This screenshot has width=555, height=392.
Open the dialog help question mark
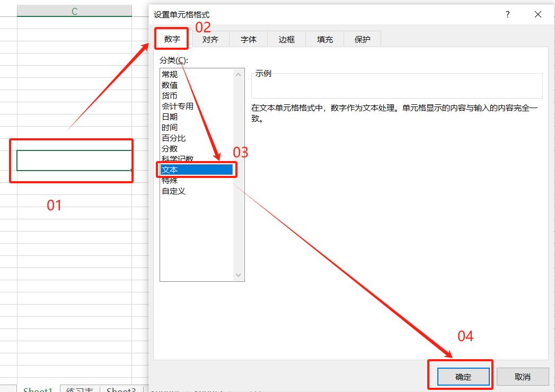pyautogui.click(x=507, y=15)
